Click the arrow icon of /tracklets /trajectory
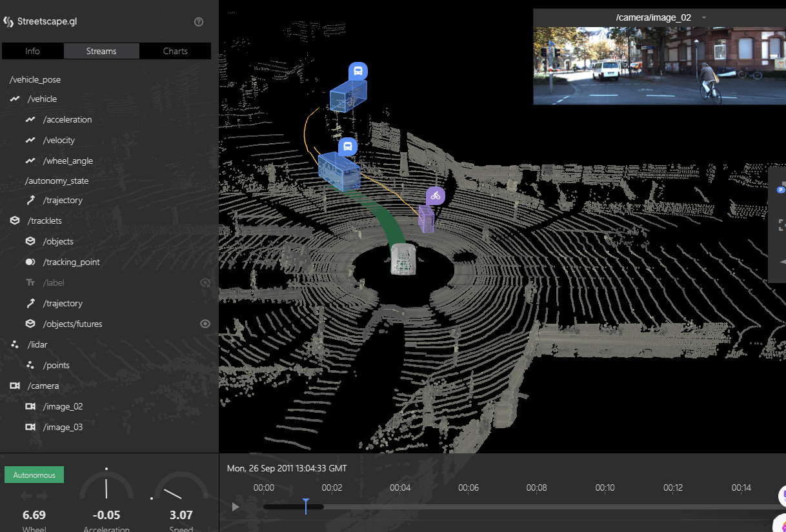Screen dimensions: 786x532 pyautogui.click(x=30, y=304)
